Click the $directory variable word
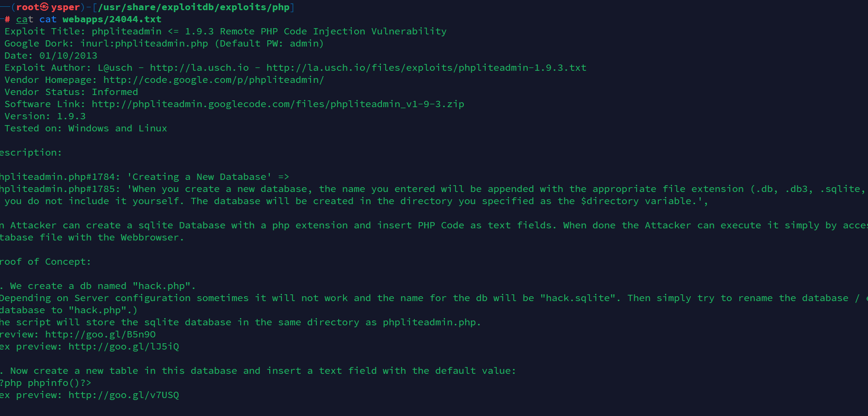 [610, 201]
